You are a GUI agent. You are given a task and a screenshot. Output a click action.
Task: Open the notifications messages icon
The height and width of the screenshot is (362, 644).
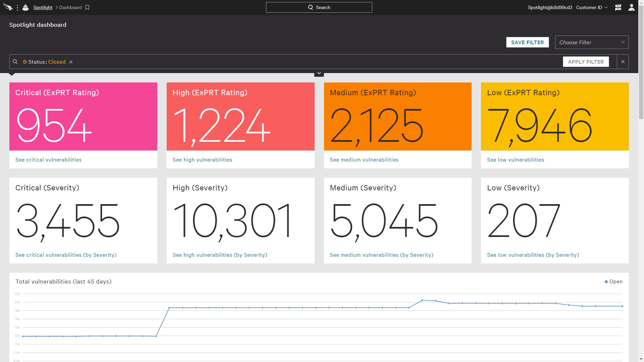click(x=618, y=7)
